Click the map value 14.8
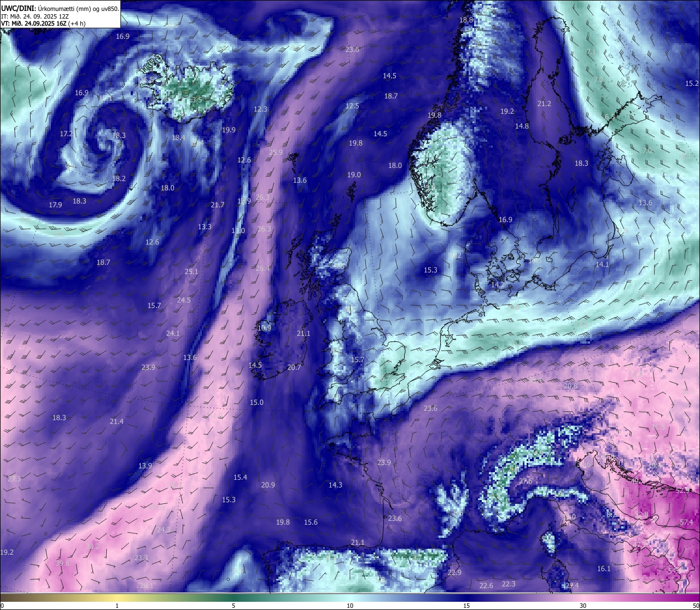 click(x=522, y=126)
